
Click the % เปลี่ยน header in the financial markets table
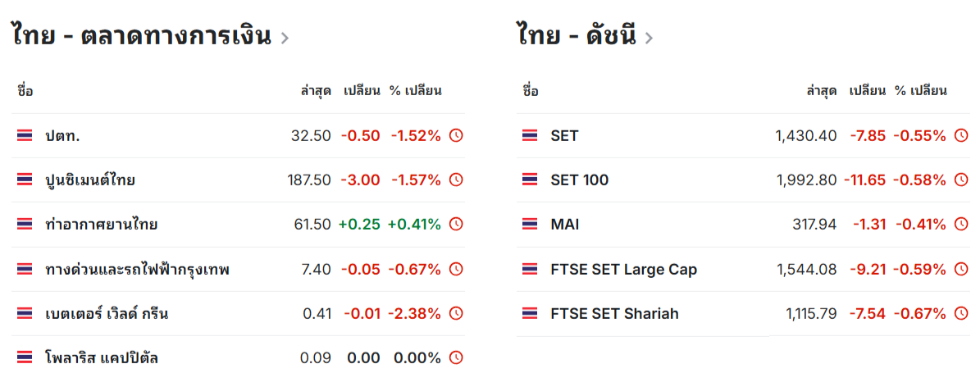[x=415, y=91]
